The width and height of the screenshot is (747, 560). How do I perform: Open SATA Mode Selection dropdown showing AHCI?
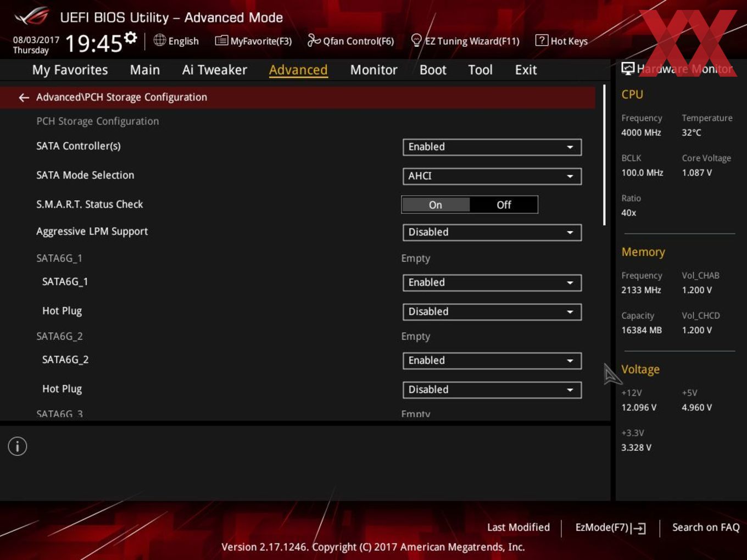[x=492, y=176]
